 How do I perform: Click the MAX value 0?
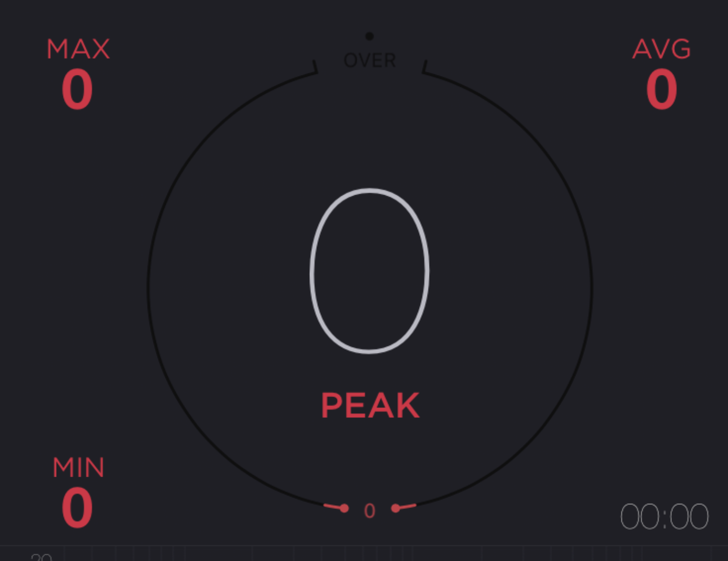pyautogui.click(x=77, y=90)
